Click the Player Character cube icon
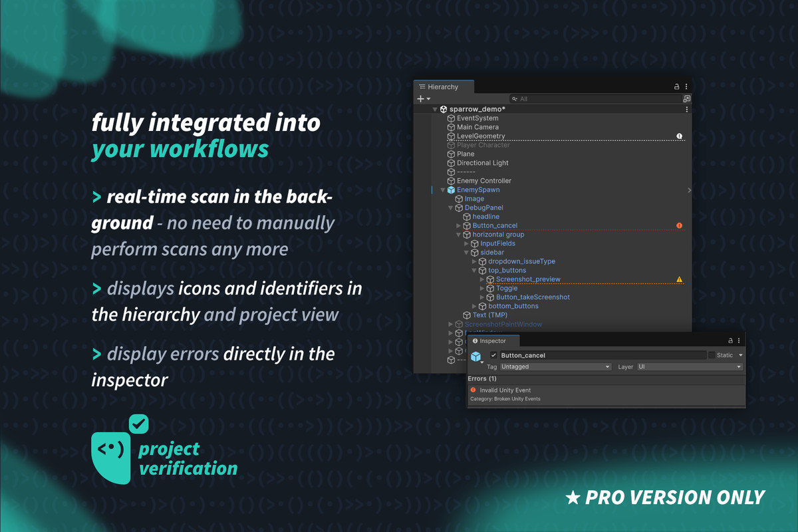Viewport: 798px width, 532px height. pos(451,145)
